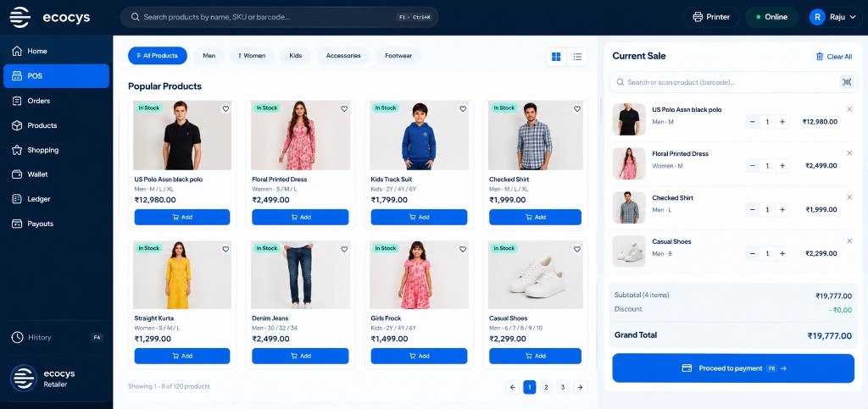Viewport: 868px width, 409px height.
Task: Favorite the Floral Printed Dress card
Action: tap(344, 109)
